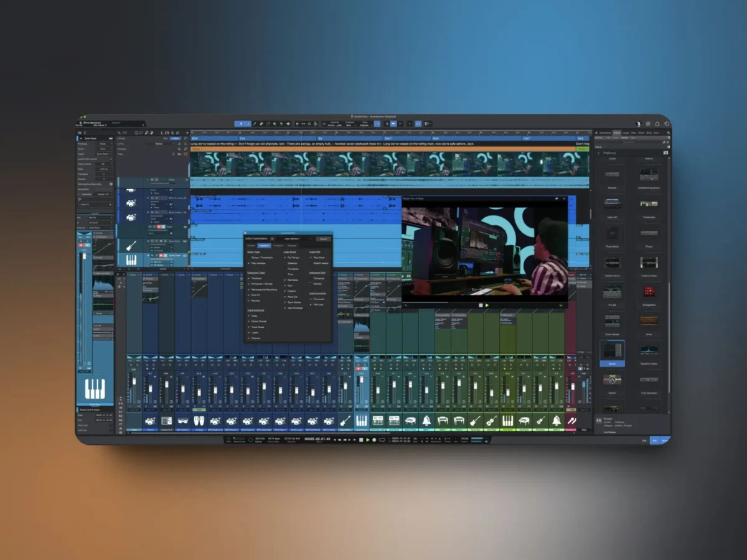
Task: Select the Eraser tool in the toolbar
Action: coord(261,124)
